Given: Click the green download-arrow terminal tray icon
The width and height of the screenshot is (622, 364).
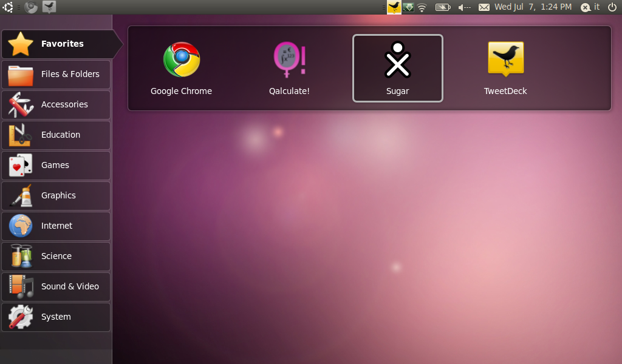Looking at the screenshot, I should tap(408, 7).
